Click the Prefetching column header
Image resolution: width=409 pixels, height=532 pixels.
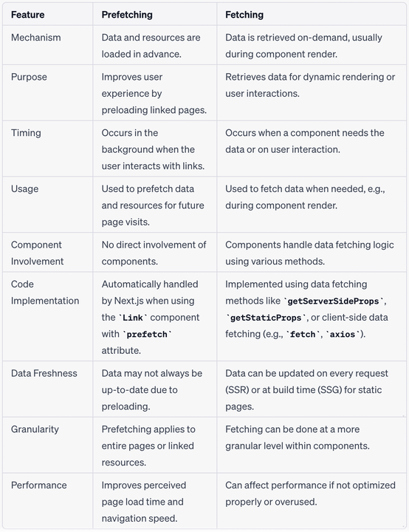(x=127, y=15)
